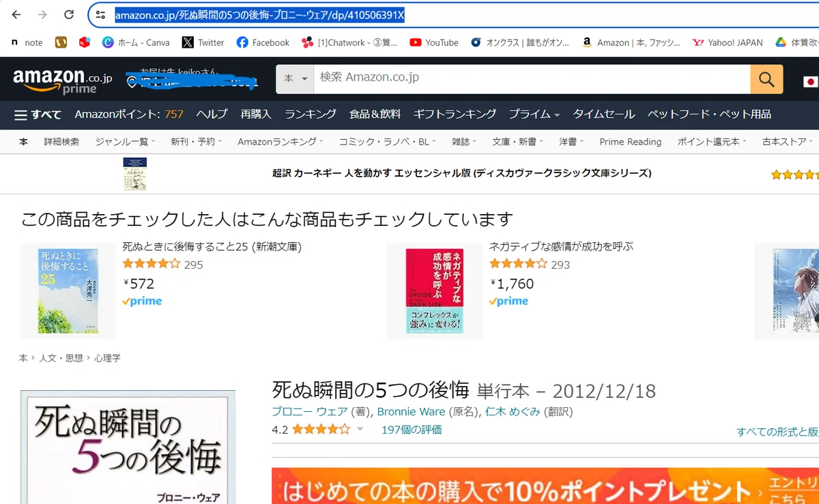Image resolution: width=819 pixels, height=504 pixels.
Task: Open the Facebook bookmark
Action: pyautogui.click(x=263, y=42)
